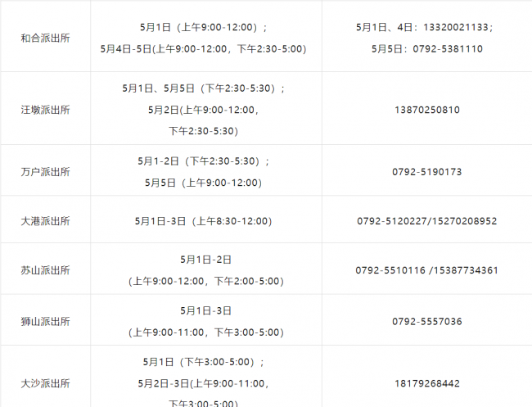This screenshot has height=407, width=532.
Task: Click phone number 13870250810
Action: [x=427, y=110]
